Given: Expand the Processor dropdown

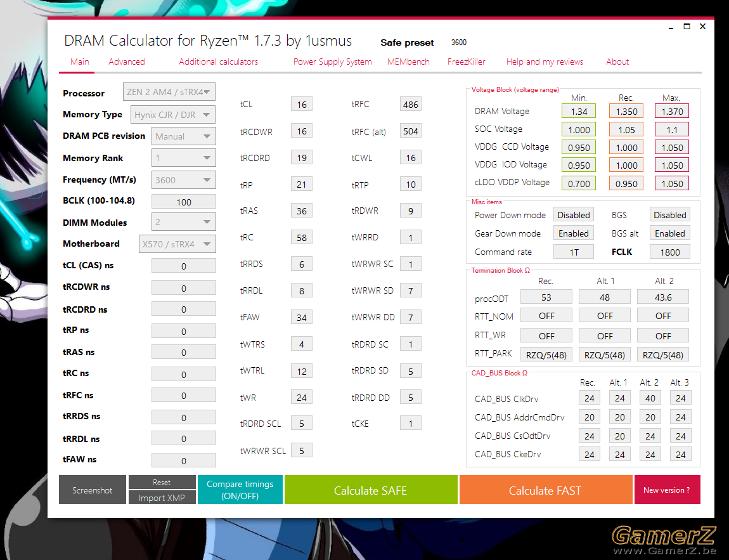Looking at the screenshot, I should (169, 92).
